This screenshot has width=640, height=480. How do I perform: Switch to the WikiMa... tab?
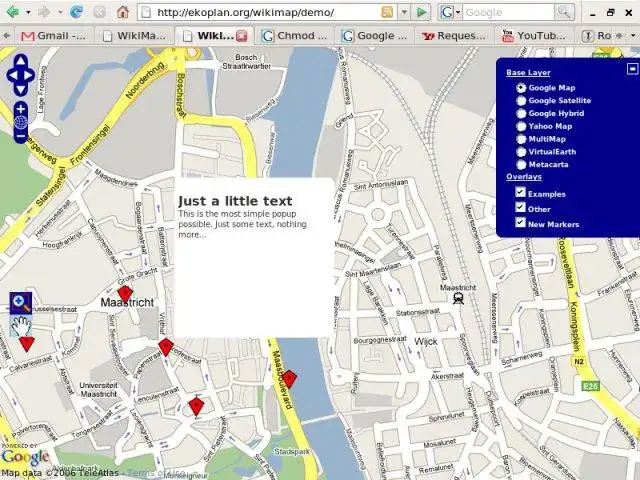135,36
